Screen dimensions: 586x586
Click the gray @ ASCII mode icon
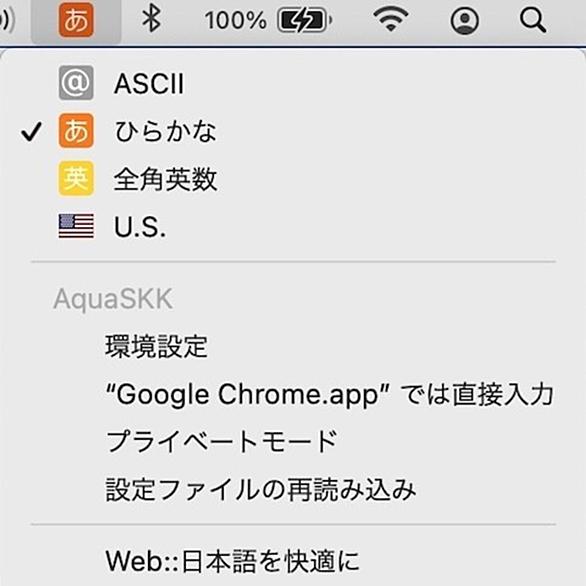[x=76, y=83]
